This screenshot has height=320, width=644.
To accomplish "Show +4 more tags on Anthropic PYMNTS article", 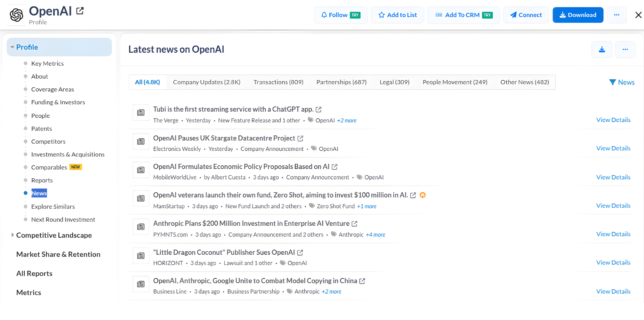I will (x=375, y=235).
